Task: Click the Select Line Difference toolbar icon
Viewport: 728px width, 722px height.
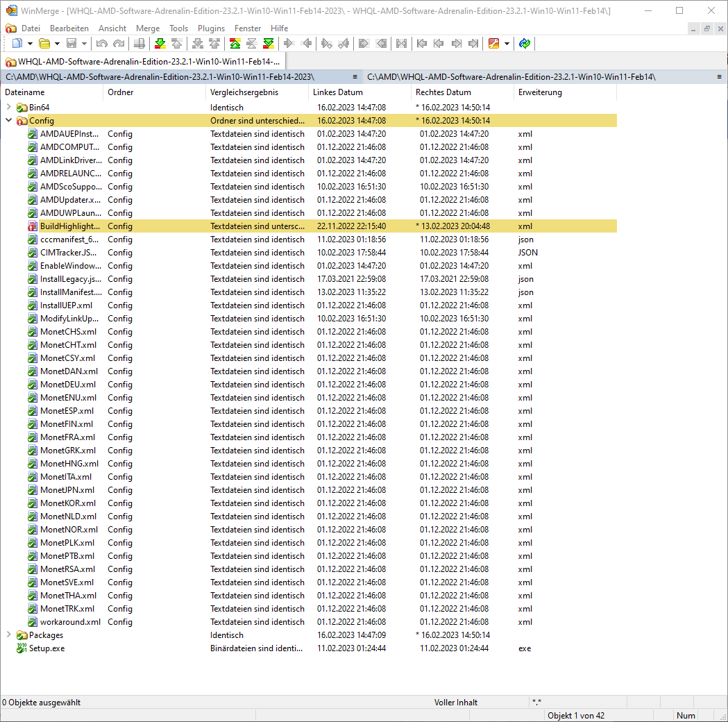Action: tap(139, 44)
